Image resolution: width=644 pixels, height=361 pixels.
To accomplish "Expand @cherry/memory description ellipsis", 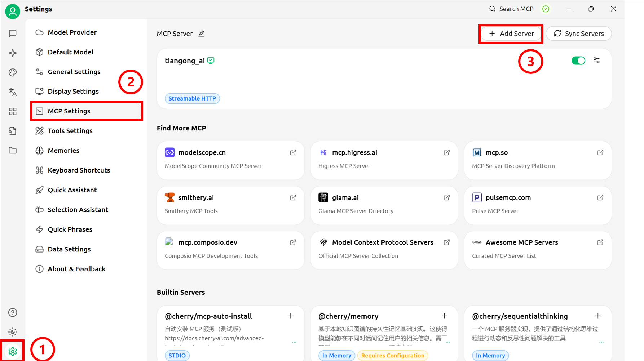I will point(448,342).
